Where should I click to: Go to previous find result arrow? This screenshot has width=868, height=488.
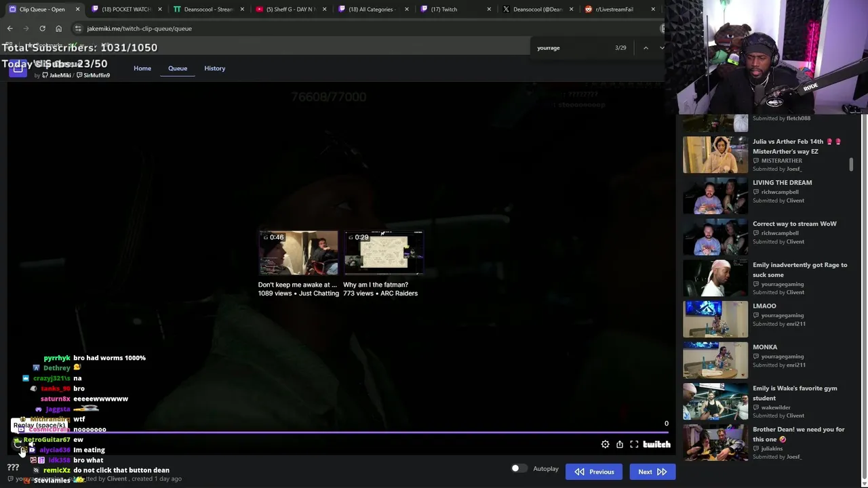tap(646, 47)
